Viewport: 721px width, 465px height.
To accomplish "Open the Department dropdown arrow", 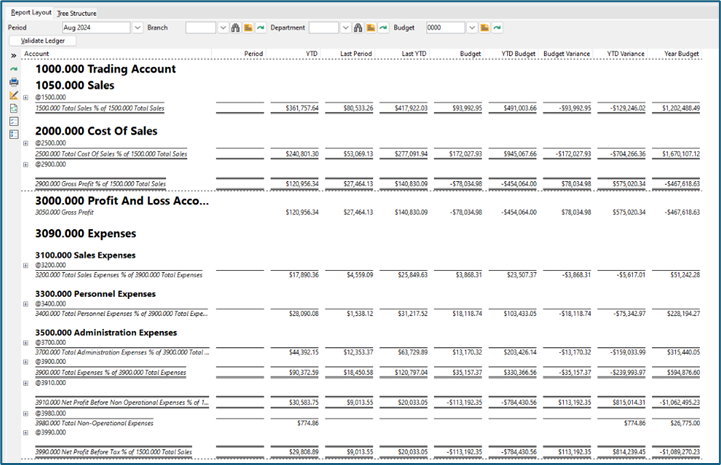I will [346, 28].
